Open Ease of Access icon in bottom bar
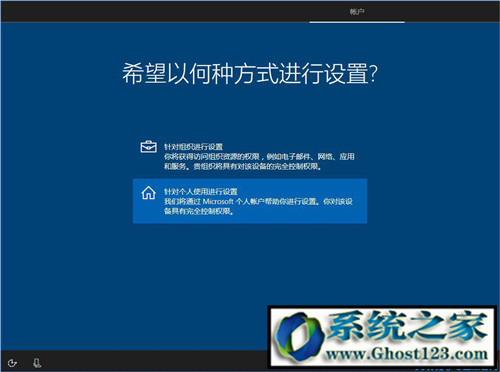This screenshot has width=500, height=372. pyautogui.click(x=12, y=363)
